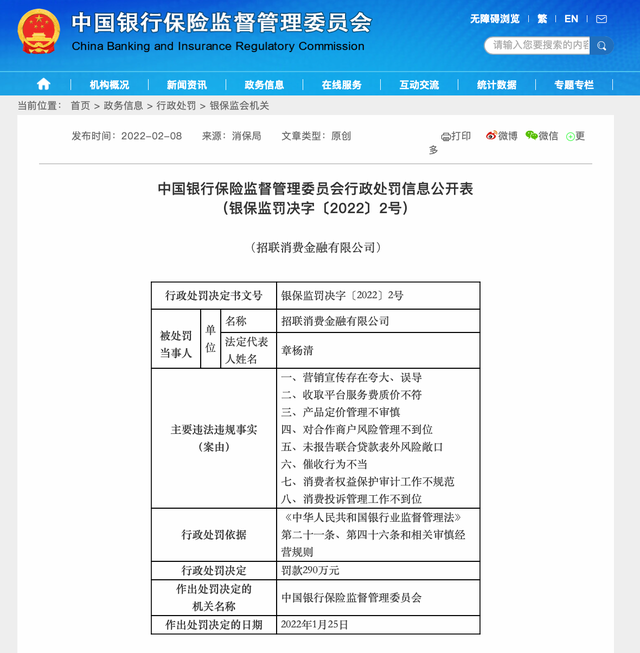Open the 机构概况 menu
Screen dimensions: 640x653
109,85
